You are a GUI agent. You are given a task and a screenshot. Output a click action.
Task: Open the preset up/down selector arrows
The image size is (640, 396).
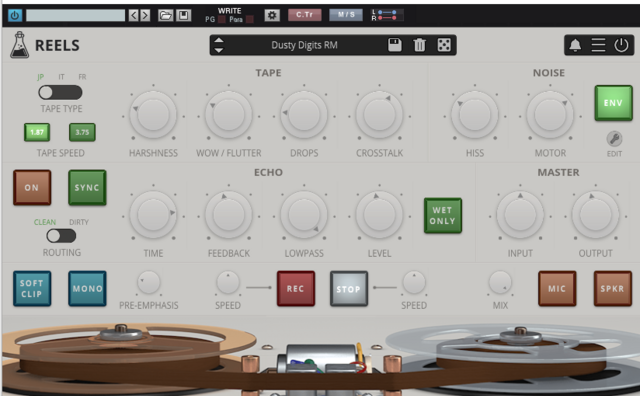point(219,45)
